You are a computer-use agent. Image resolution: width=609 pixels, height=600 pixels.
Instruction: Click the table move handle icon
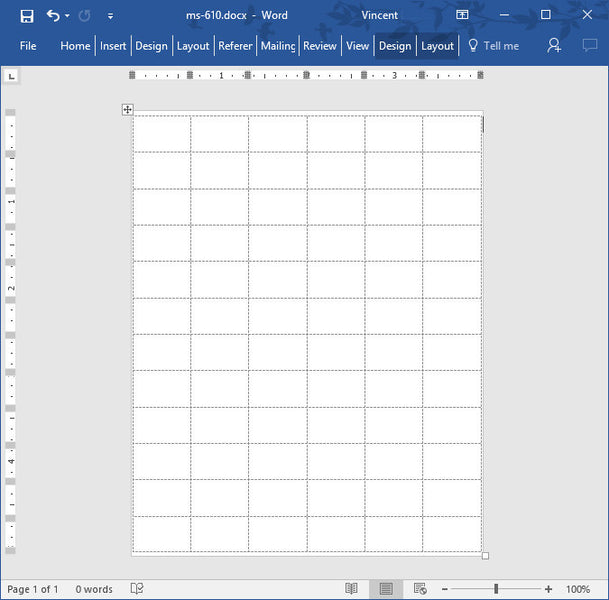tap(128, 110)
